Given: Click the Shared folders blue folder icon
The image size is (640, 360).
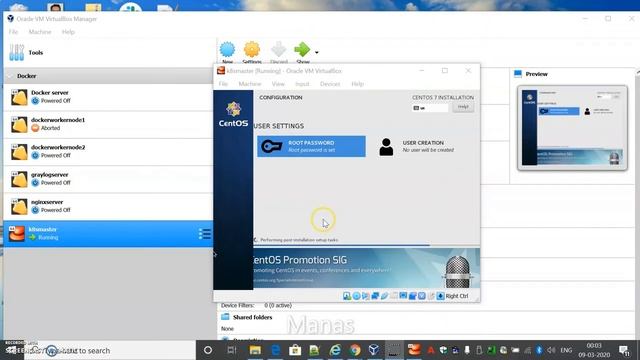Looking at the screenshot, I should tap(225, 317).
